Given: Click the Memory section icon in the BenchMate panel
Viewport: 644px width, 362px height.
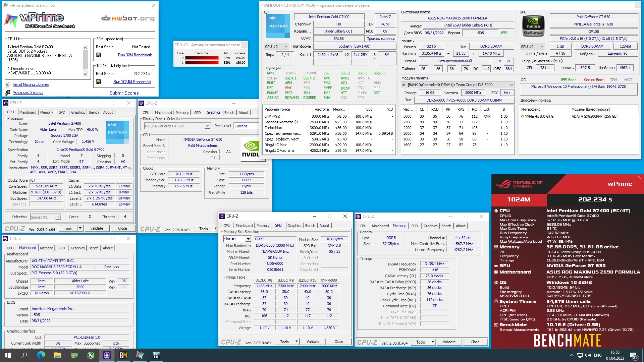Looking at the screenshot, I should [x=496, y=247].
